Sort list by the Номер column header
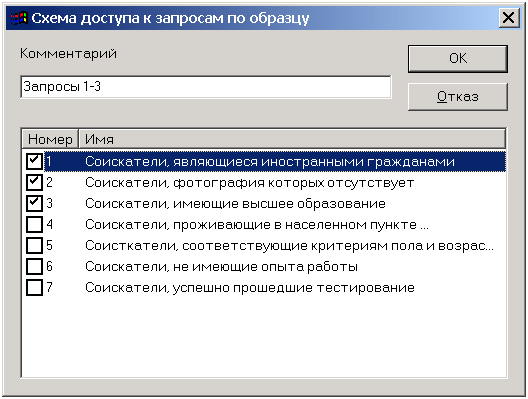The image size is (528, 399). coord(50,139)
